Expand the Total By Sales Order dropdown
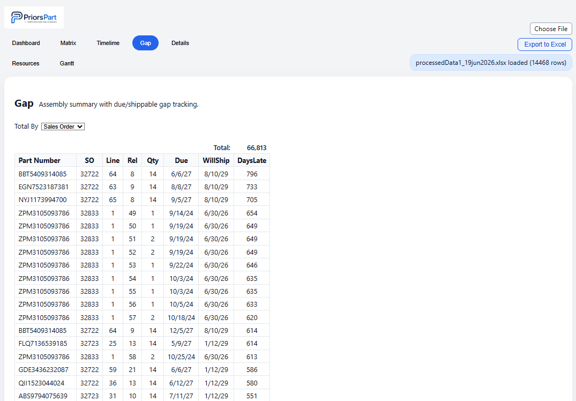This screenshot has width=576, height=401. [63, 127]
